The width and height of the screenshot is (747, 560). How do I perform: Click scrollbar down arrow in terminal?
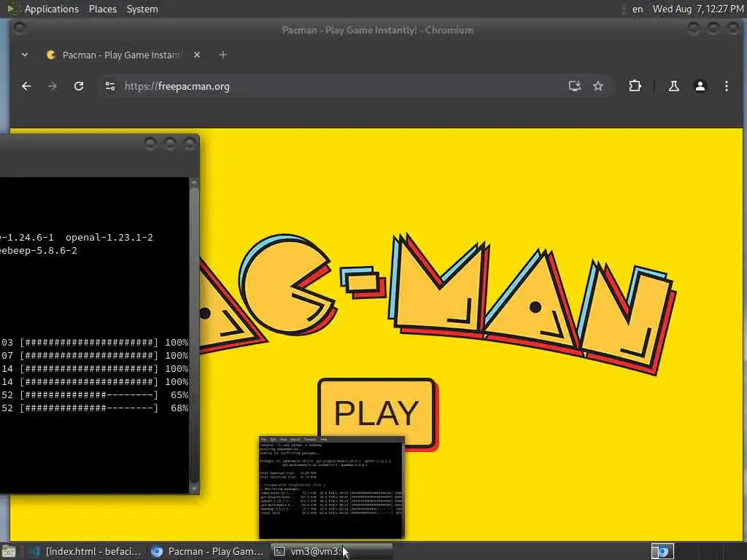click(x=194, y=489)
